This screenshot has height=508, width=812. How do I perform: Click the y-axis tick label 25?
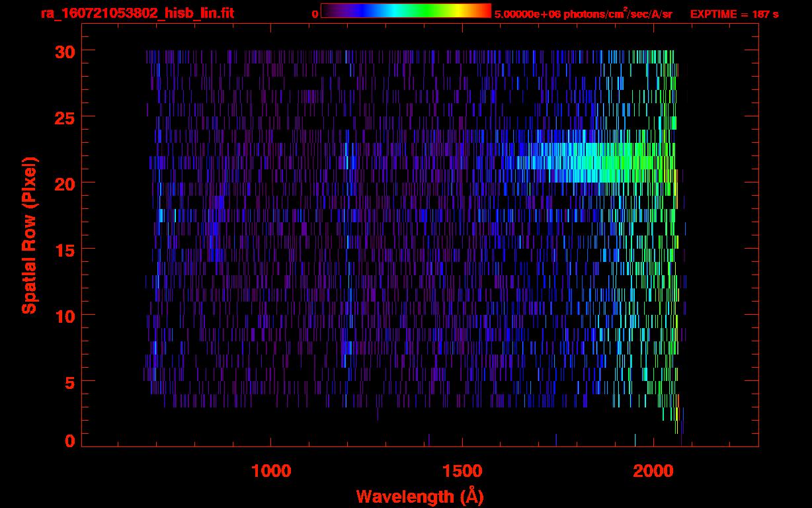point(63,117)
